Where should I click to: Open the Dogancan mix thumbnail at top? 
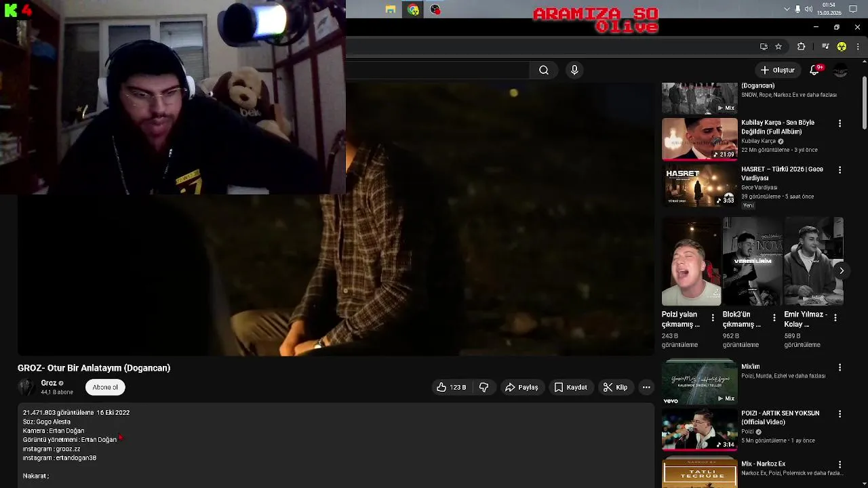pyautogui.click(x=699, y=98)
